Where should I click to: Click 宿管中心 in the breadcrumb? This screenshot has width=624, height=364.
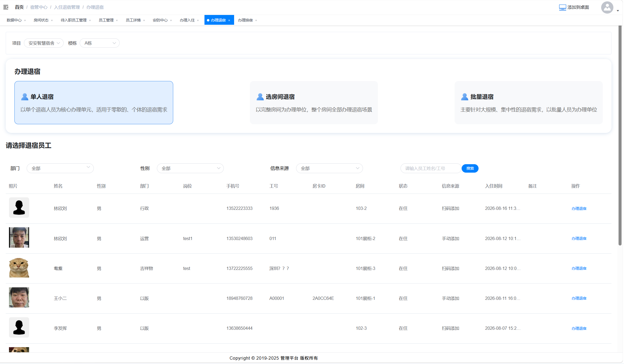39,7
